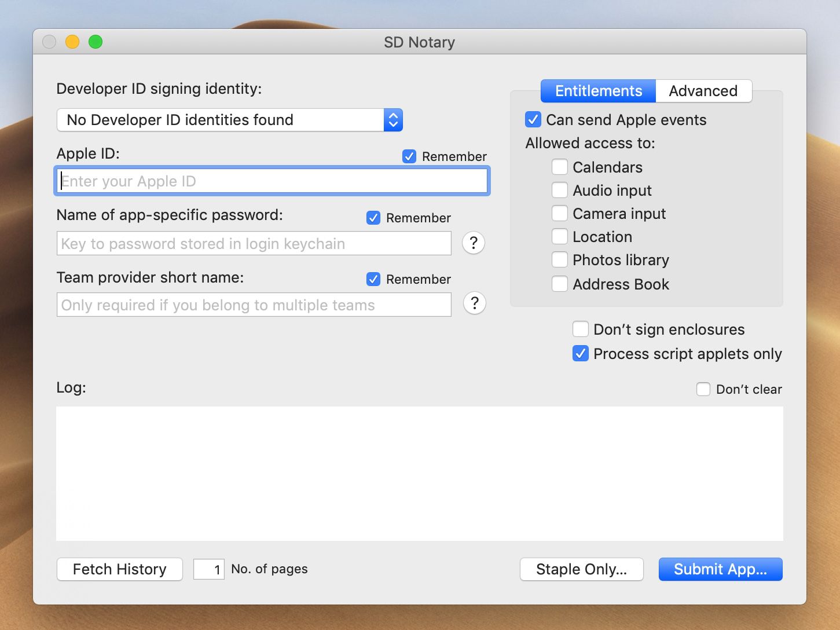
Task: Open the Developer ID identities dropdown
Action: click(x=393, y=120)
